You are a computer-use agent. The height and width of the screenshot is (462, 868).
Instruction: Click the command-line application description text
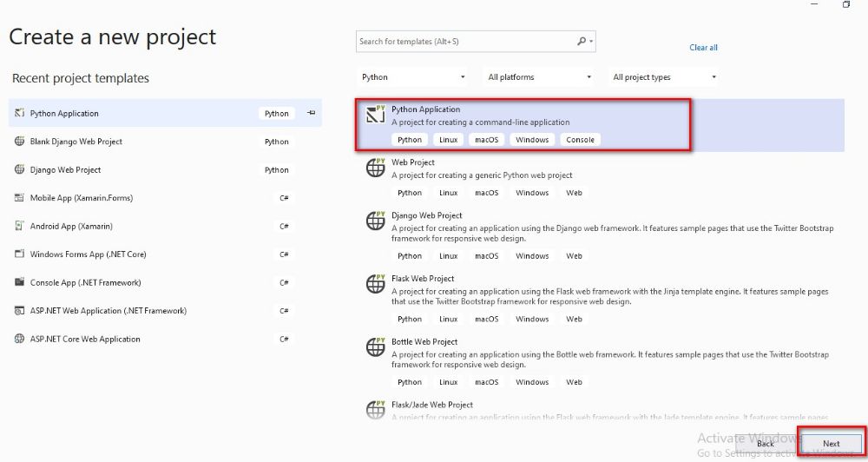coord(481,122)
